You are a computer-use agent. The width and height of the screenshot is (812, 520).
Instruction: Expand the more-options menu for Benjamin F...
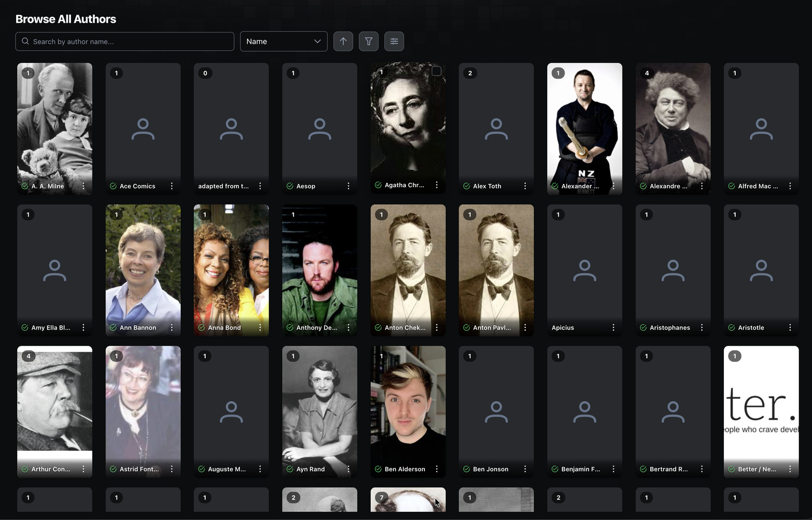[613, 469]
